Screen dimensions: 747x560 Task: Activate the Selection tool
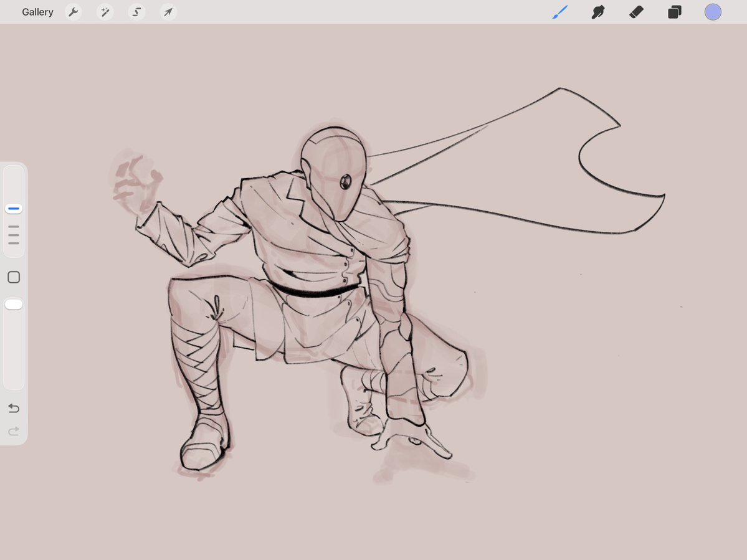click(x=136, y=12)
